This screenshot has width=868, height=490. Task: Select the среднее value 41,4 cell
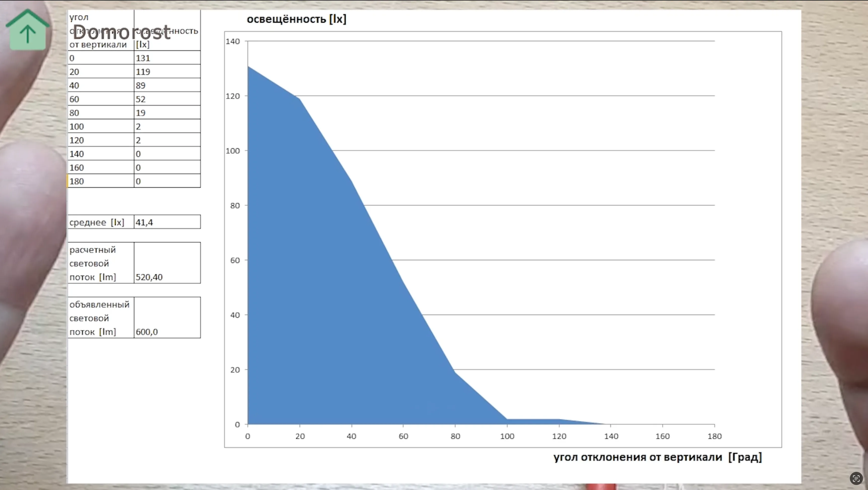pos(167,222)
